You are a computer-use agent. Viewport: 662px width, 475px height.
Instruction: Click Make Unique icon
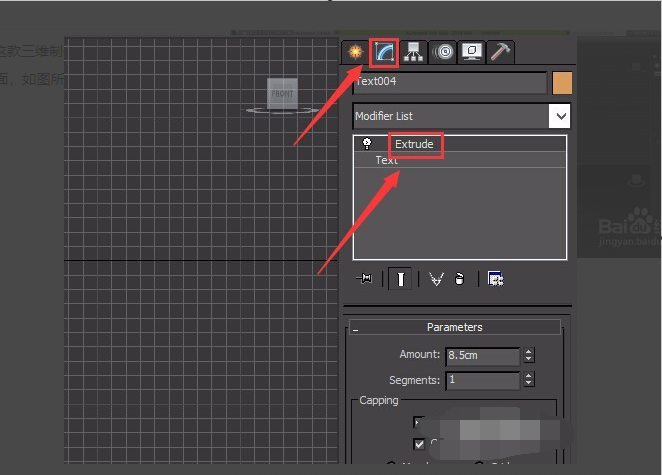(436, 279)
